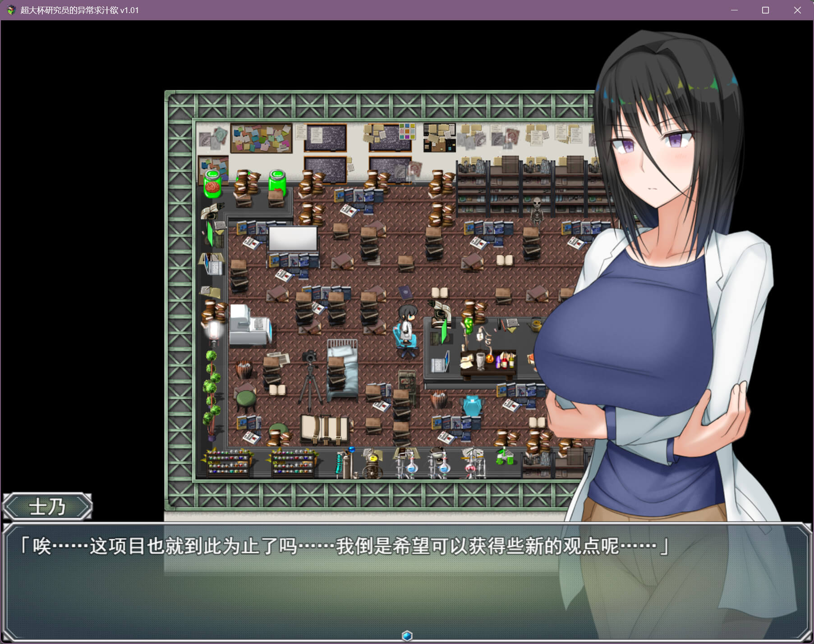Click the blue gem continue indicator
The height and width of the screenshot is (644, 814).
click(x=407, y=635)
